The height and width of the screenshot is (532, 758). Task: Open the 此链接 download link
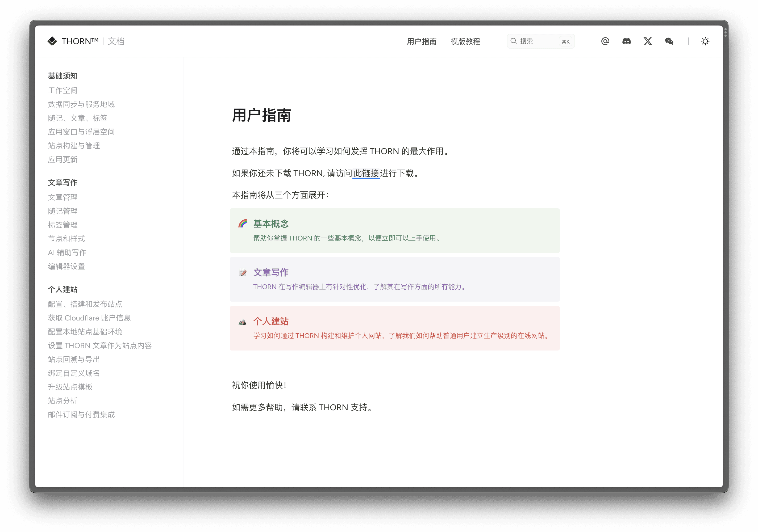tap(366, 173)
